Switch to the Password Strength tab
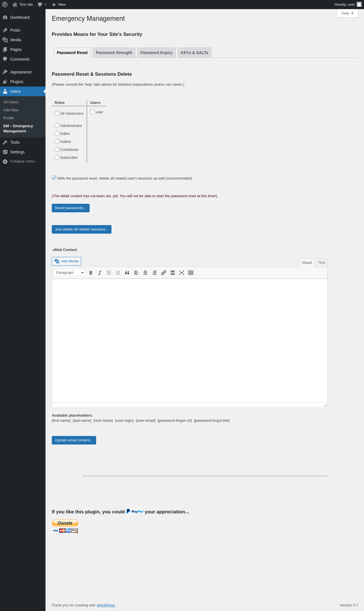The image size is (364, 611). tap(114, 53)
